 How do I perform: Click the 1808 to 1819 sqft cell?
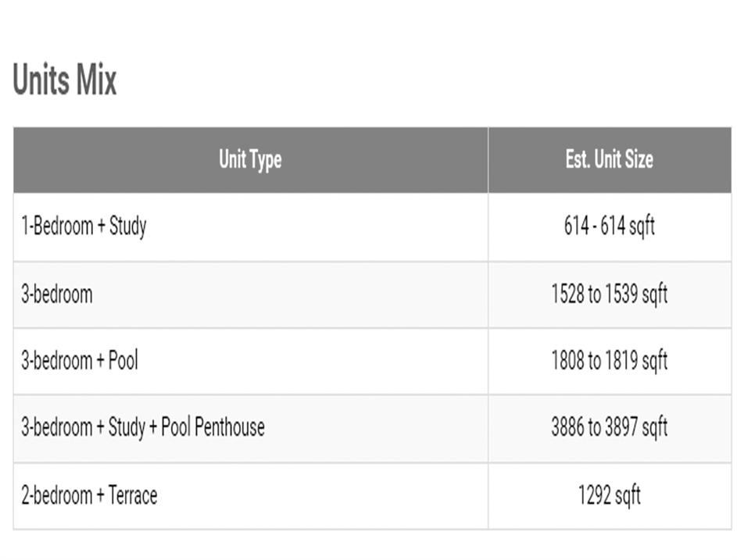[x=609, y=362]
